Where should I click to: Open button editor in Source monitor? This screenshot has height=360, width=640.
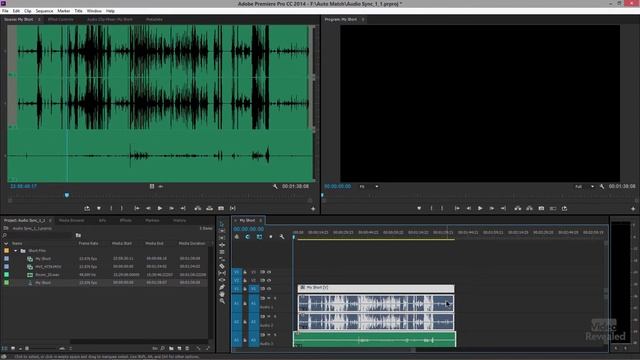click(x=313, y=209)
